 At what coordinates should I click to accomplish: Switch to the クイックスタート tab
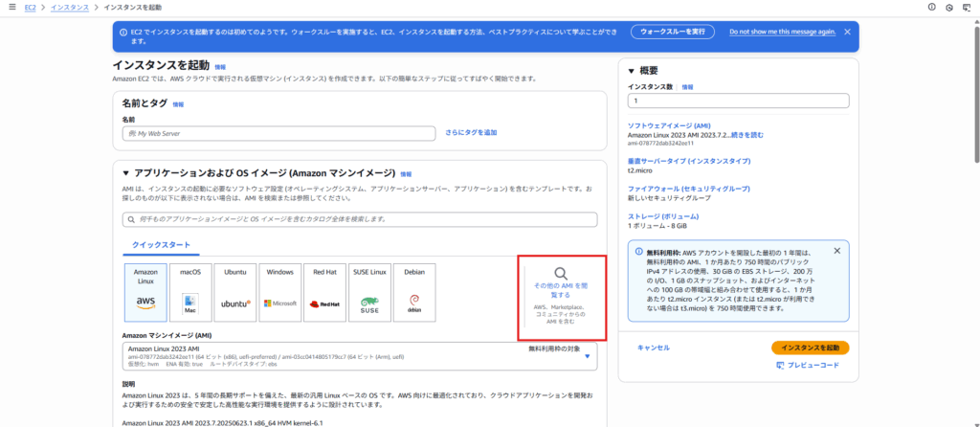161,244
